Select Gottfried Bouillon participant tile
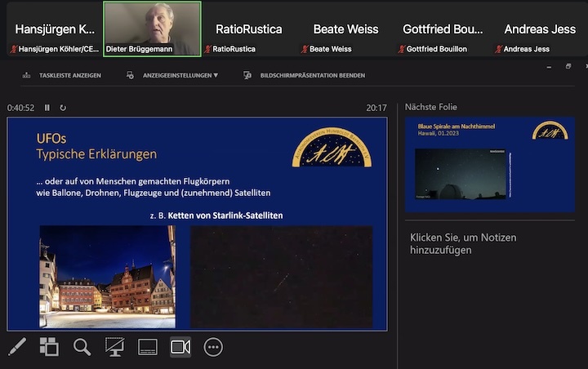 443,29
